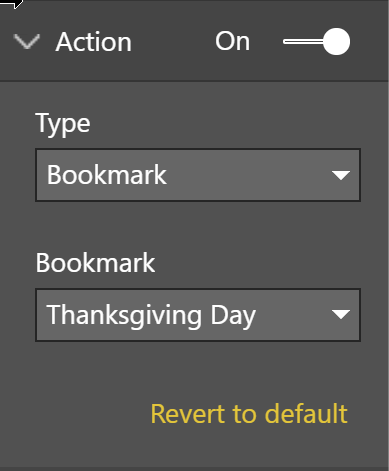The width and height of the screenshot is (389, 471).
Task: Click Revert to default link
Action: pyautogui.click(x=249, y=414)
